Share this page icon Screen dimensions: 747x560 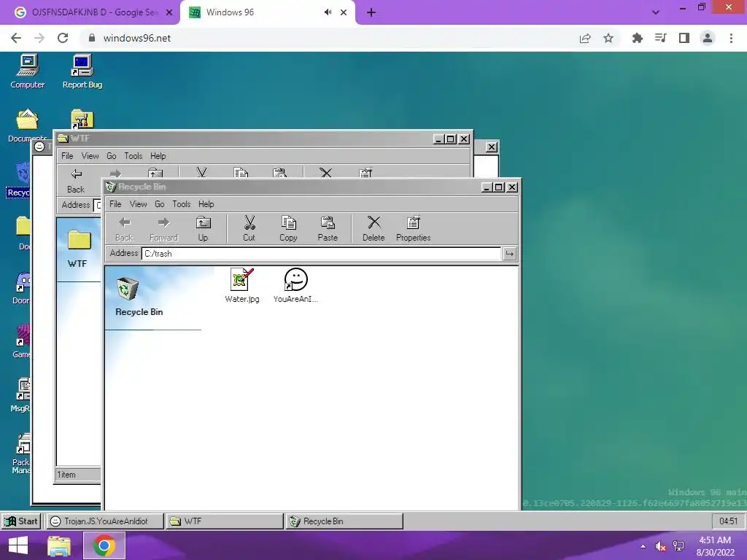point(585,38)
